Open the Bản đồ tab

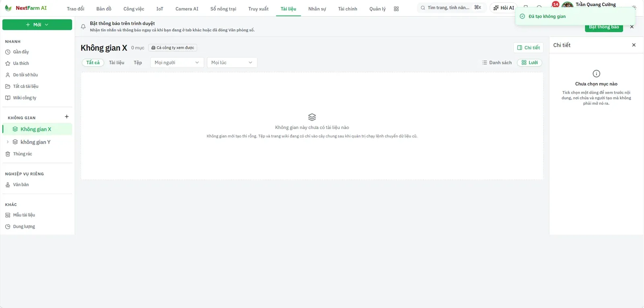click(x=104, y=9)
